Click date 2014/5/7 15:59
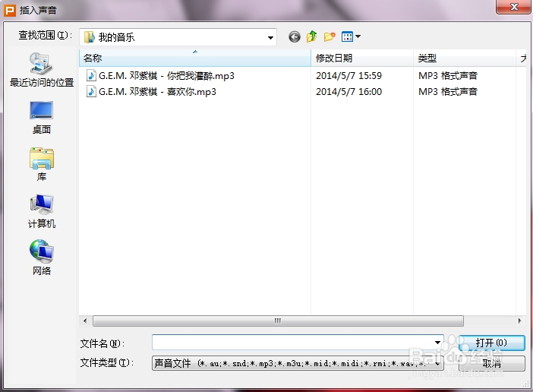 pos(348,75)
